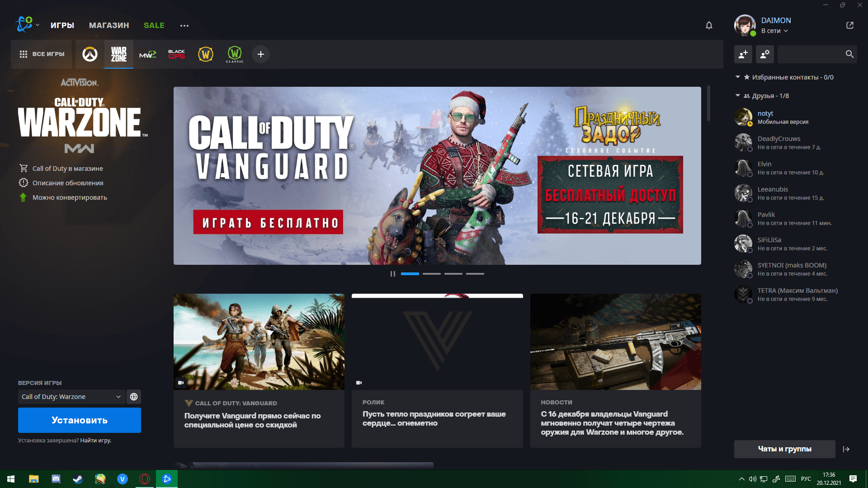
Task: Click the Установить install button
Action: pyautogui.click(x=80, y=420)
